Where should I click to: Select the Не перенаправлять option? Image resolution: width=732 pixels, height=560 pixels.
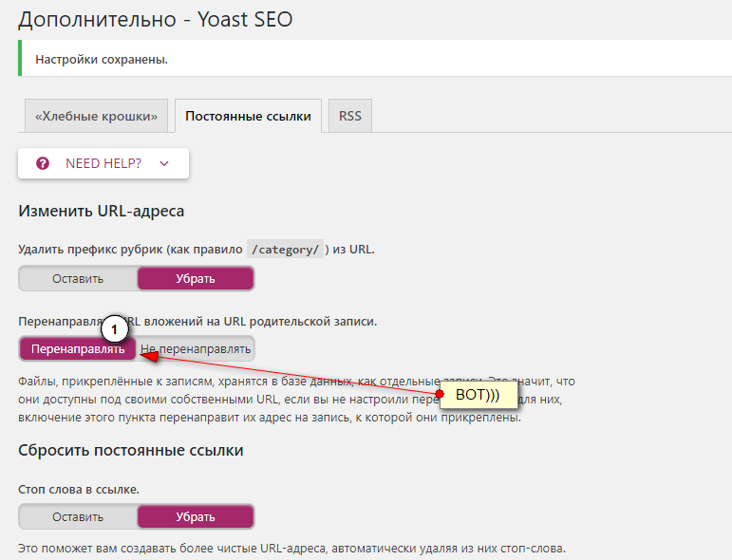(x=196, y=349)
